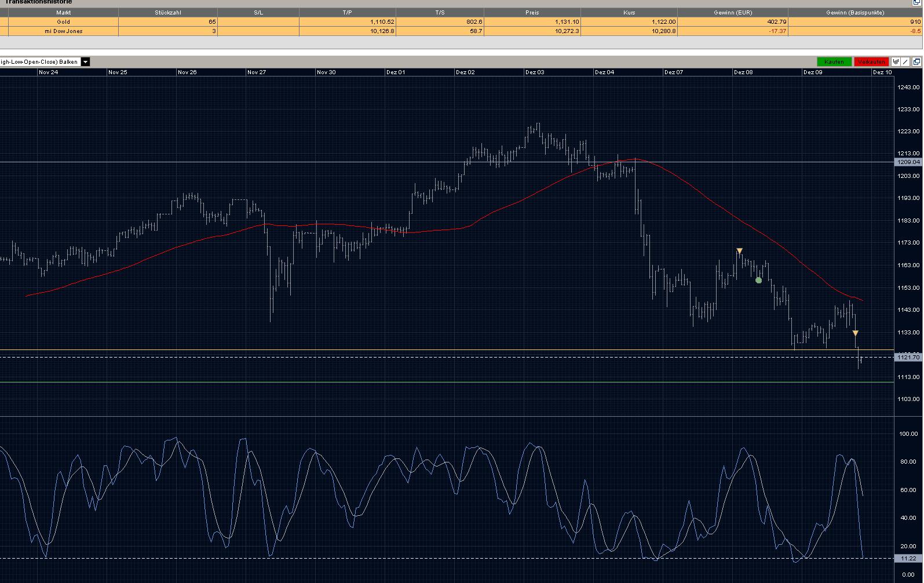This screenshot has width=924, height=583.
Task: Click the orange triangle marker on Dez 09
Action: [856, 333]
